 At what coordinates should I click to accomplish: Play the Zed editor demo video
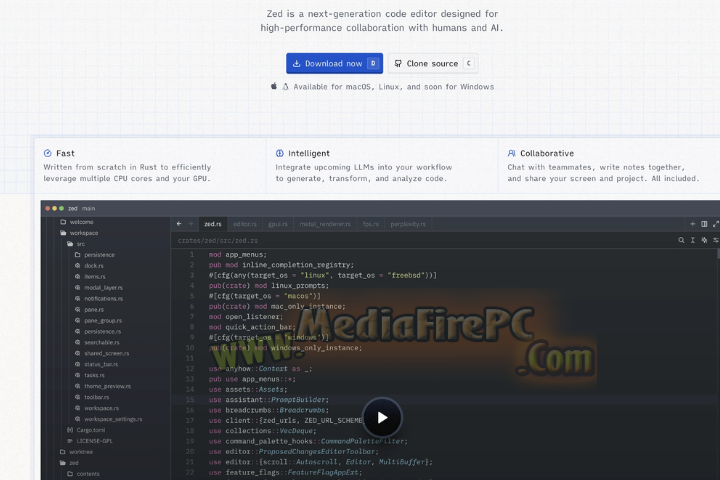382,418
